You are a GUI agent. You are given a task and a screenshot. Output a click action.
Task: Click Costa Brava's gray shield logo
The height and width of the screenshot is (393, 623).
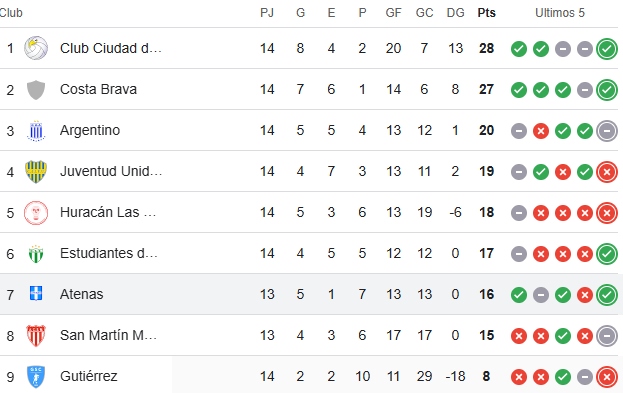click(36, 89)
